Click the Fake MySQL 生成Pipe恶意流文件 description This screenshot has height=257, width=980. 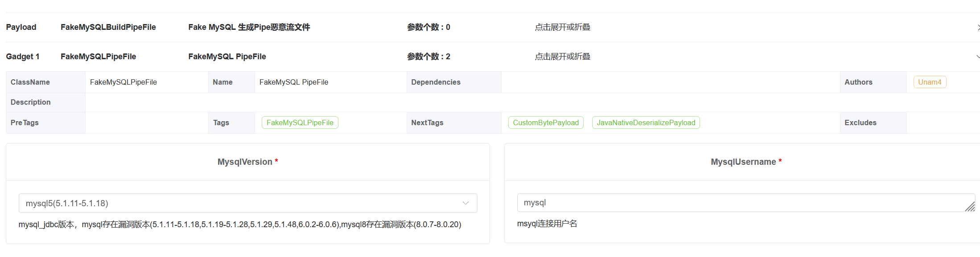[249, 27]
